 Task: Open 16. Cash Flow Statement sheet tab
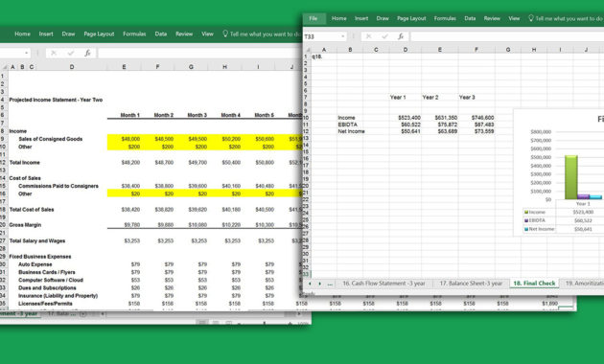(383, 284)
